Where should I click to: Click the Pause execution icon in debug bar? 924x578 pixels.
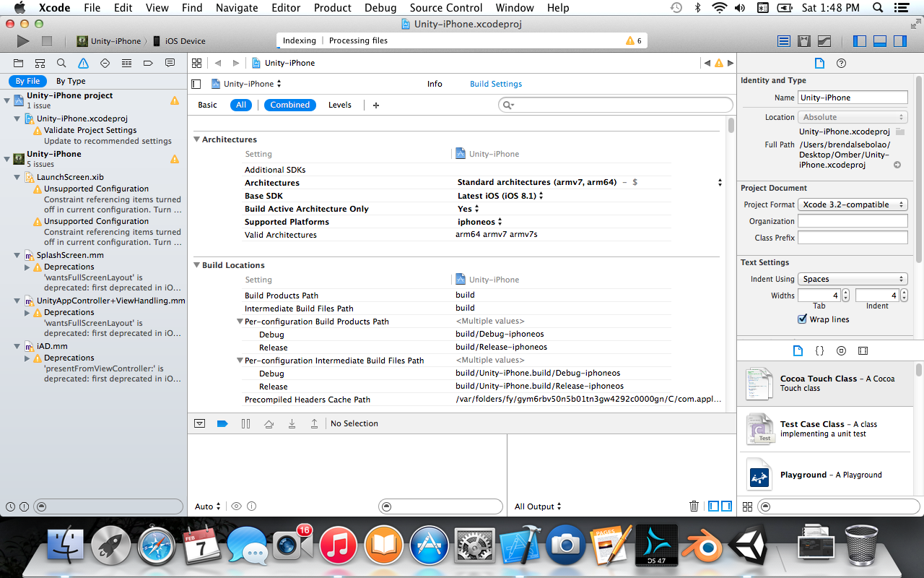tap(245, 423)
